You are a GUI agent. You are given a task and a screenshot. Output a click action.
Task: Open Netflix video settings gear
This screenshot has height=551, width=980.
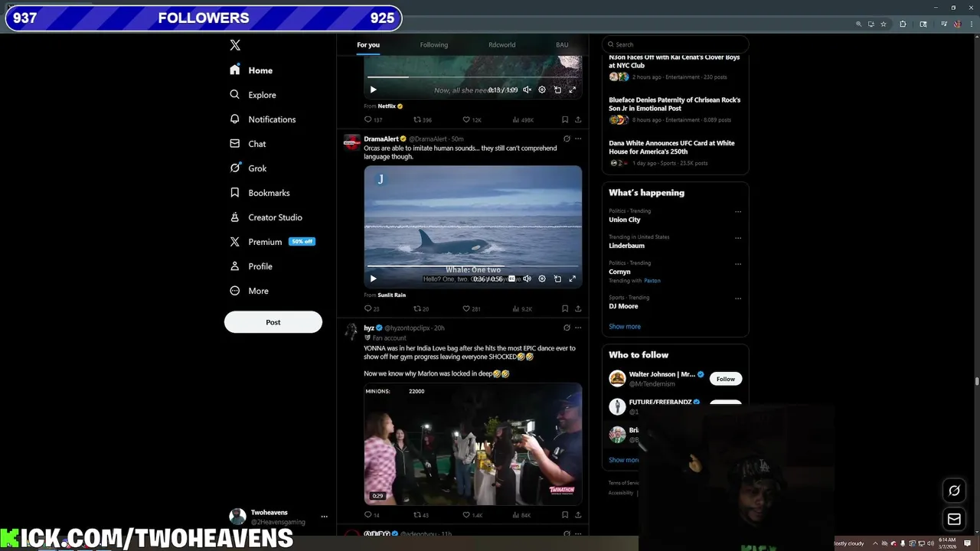[542, 90]
